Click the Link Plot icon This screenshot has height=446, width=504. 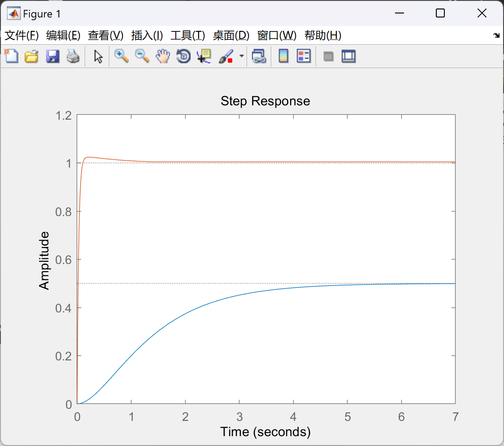(259, 56)
